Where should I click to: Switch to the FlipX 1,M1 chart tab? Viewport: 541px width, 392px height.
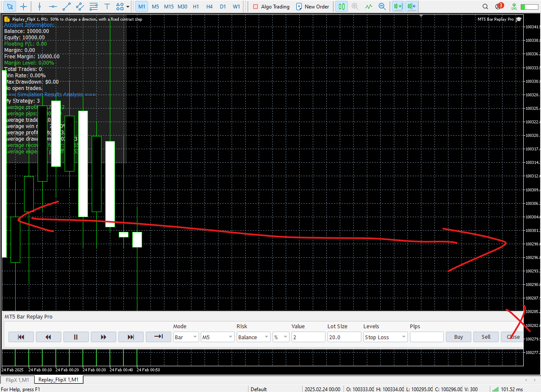(x=17, y=380)
